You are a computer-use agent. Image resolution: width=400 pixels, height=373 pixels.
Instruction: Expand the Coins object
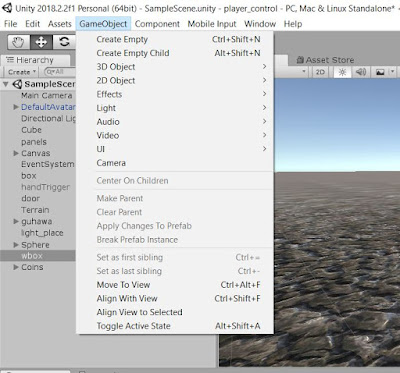click(16, 267)
